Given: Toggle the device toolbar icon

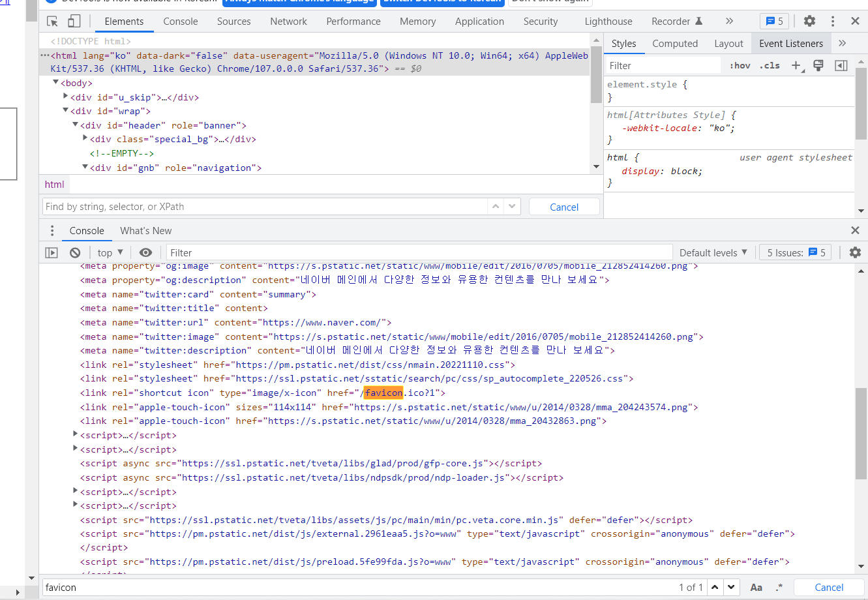Looking at the screenshot, I should pyautogui.click(x=74, y=22).
